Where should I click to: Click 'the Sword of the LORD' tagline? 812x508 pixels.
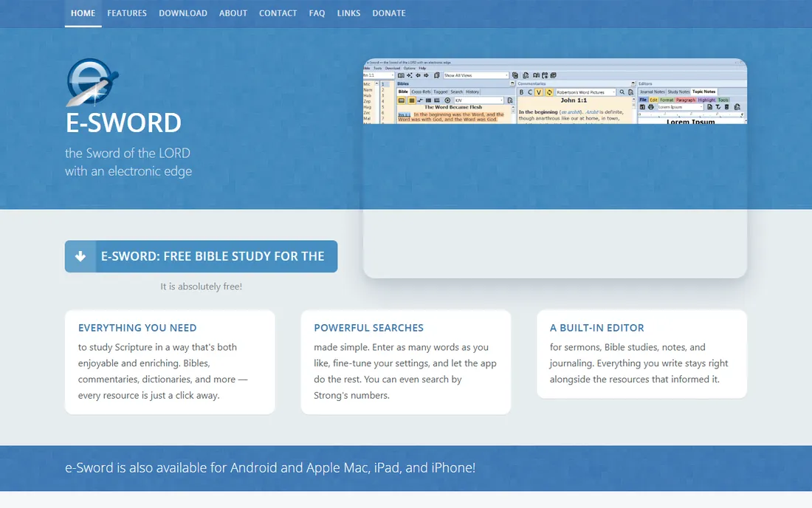point(128,154)
